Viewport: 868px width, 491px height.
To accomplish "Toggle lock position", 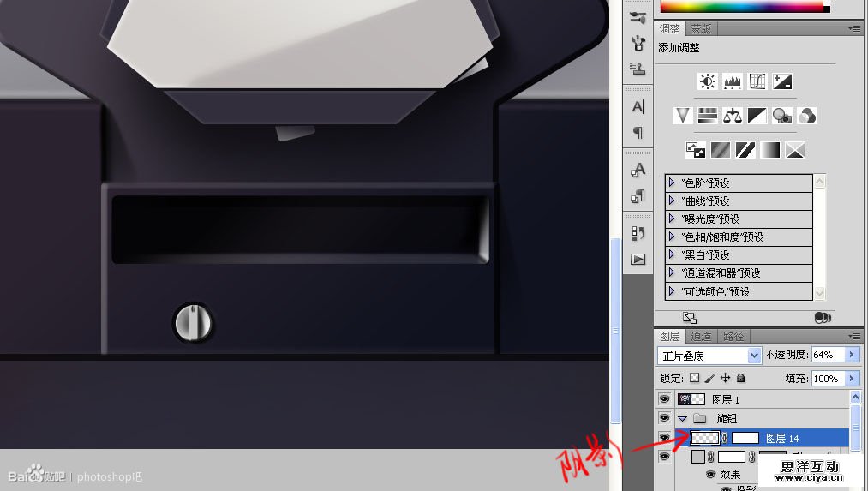I will point(725,378).
